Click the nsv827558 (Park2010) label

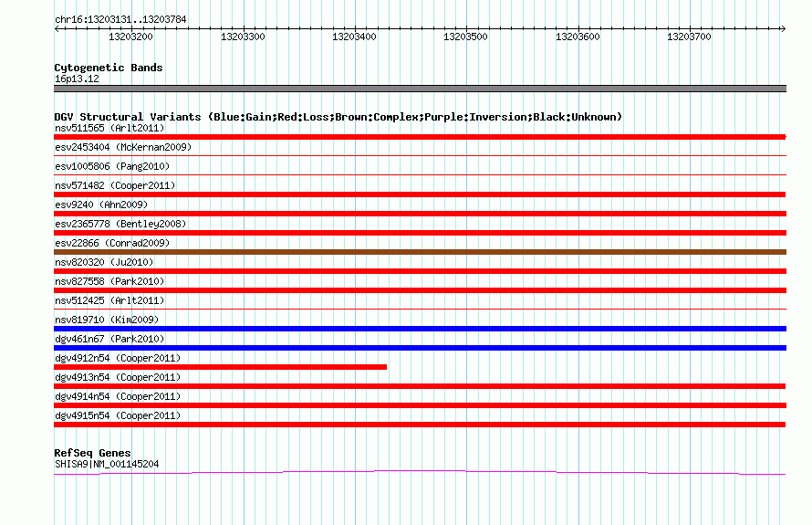click(x=109, y=281)
